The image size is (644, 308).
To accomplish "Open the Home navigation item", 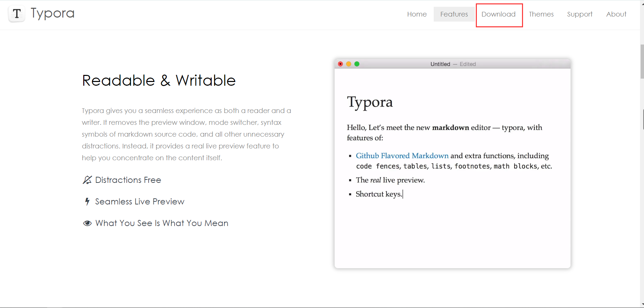I will click(417, 14).
